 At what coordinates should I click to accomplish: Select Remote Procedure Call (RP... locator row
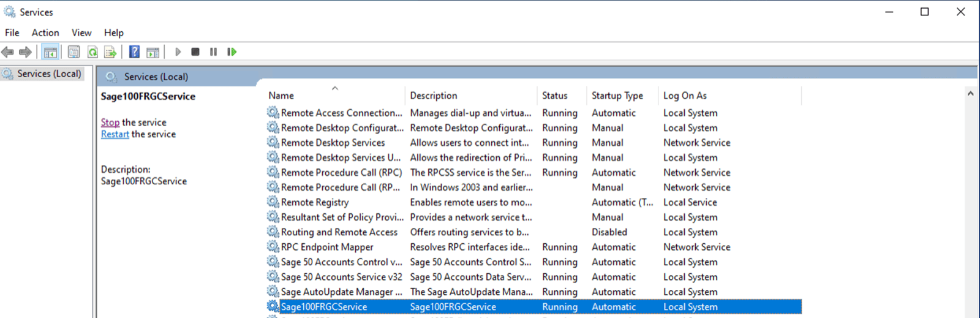533,187
